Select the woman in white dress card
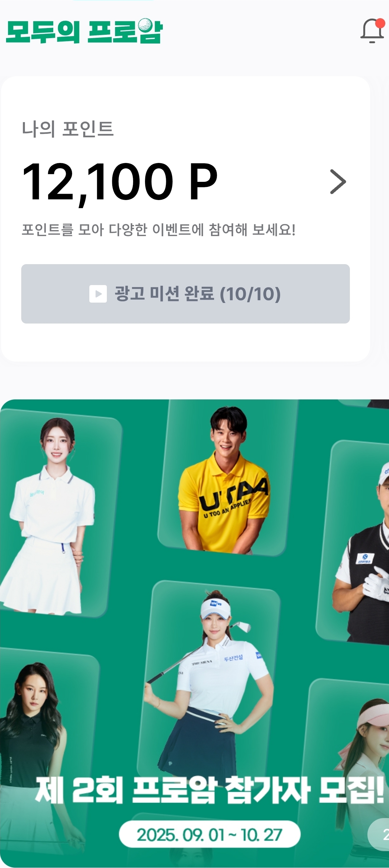The height and width of the screenshot is (868, 389). (56, 513)
